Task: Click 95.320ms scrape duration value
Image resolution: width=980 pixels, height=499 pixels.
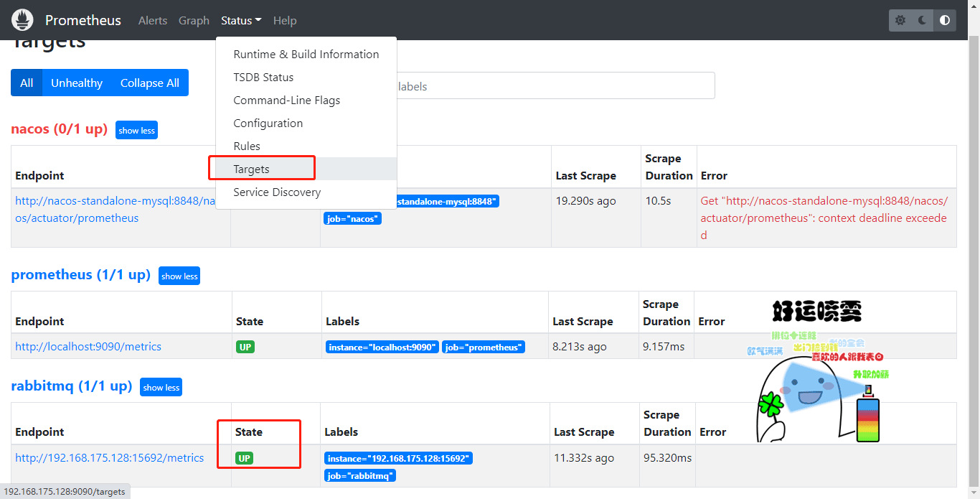Action: pyautogui.click(x=668, y=457)
